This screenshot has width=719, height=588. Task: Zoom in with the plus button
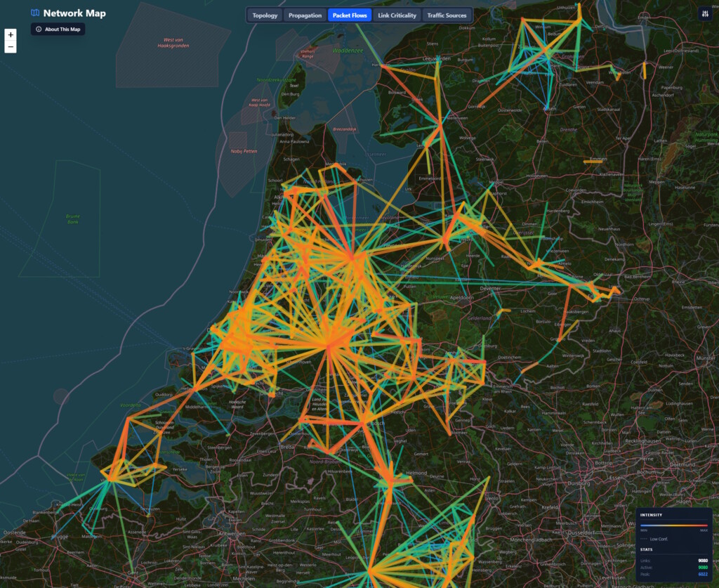(x=11, y=34)
